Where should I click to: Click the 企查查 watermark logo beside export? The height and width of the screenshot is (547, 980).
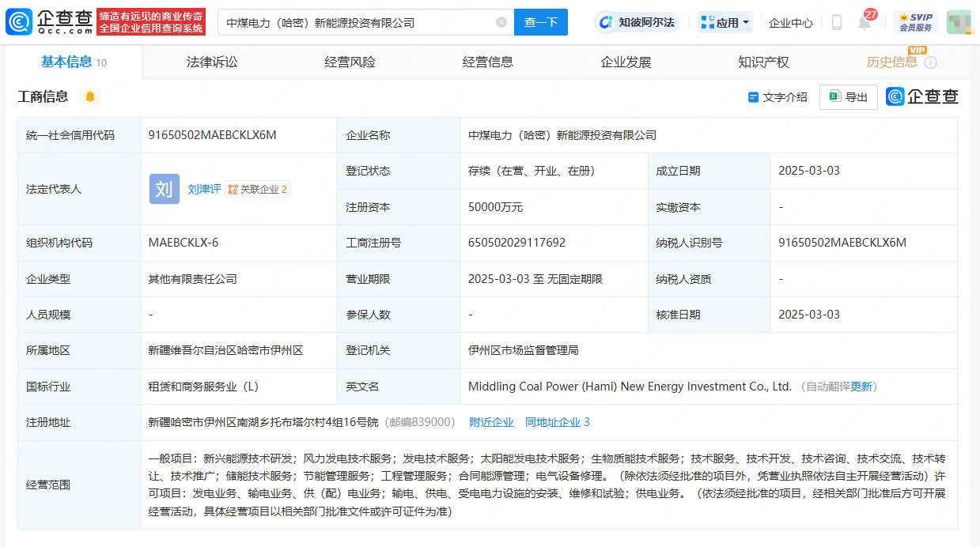pos(922,96)
